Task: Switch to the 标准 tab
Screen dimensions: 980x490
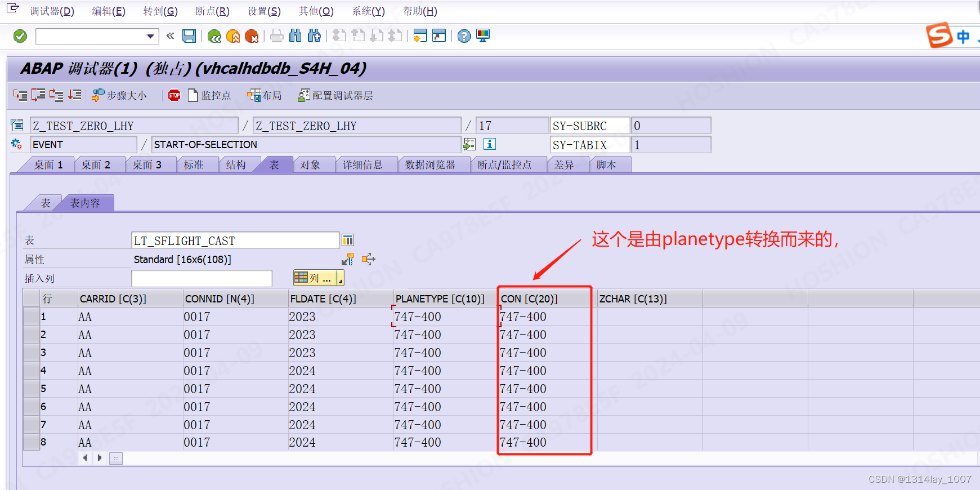Action: (x=194, y=164)
